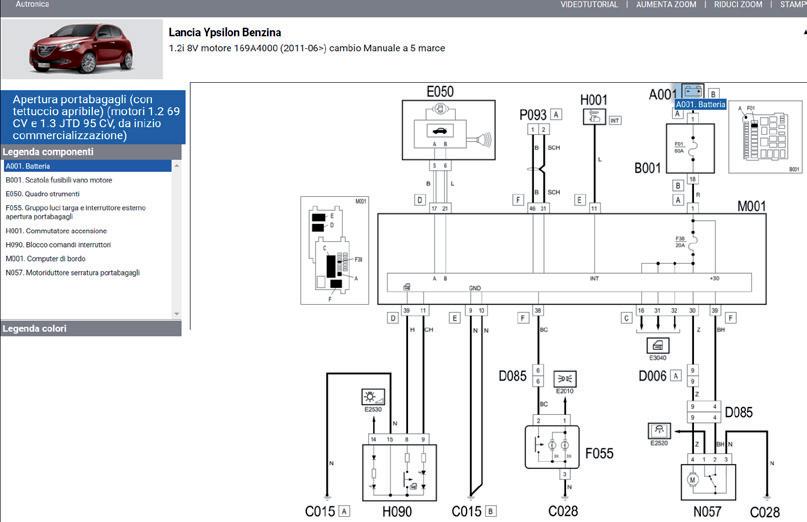Click the P093 component label
The width and height of the screenshot is (807, 522).
(x=533, y=115)
